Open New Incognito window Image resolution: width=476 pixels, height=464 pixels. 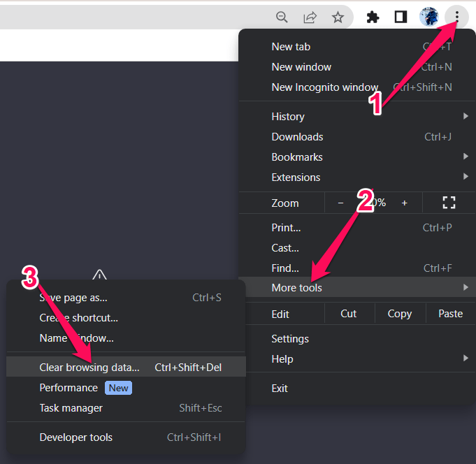[x=357, y=87]
